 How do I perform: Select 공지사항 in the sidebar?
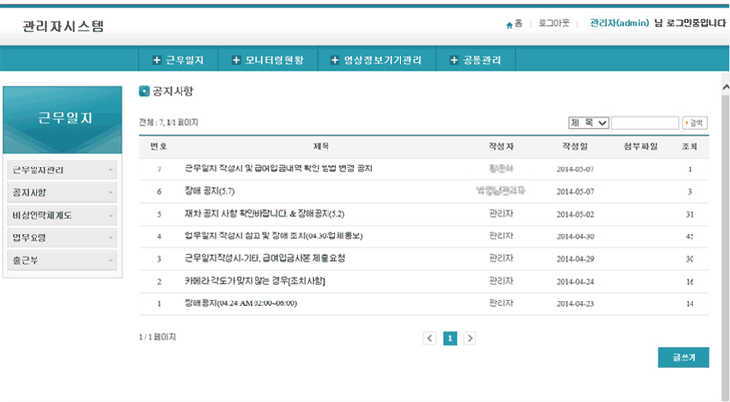pos(62,192)
